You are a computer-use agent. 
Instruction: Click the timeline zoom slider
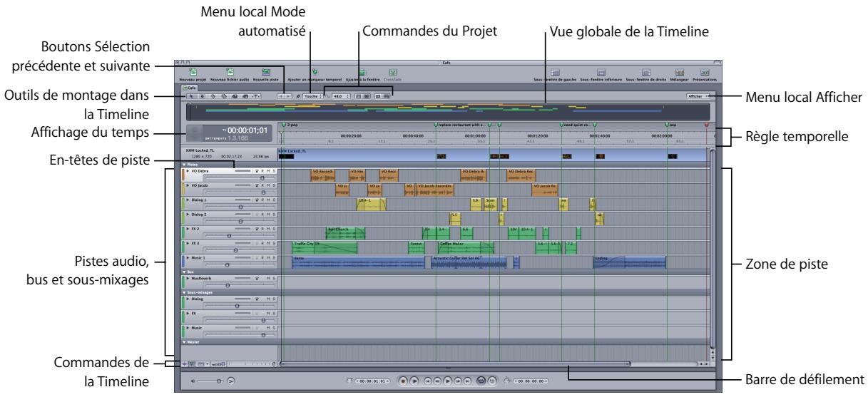pos(250,364)
